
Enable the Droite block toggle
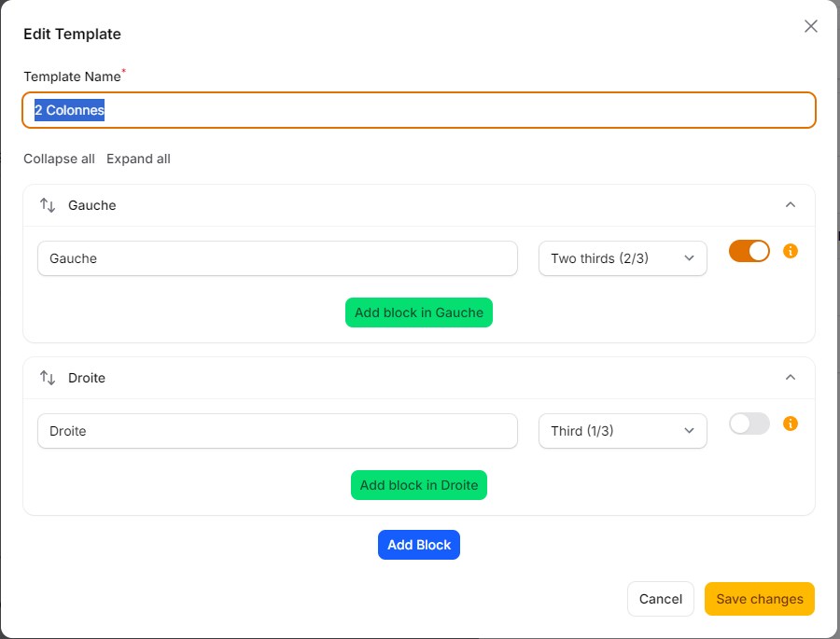click(749, 424)
